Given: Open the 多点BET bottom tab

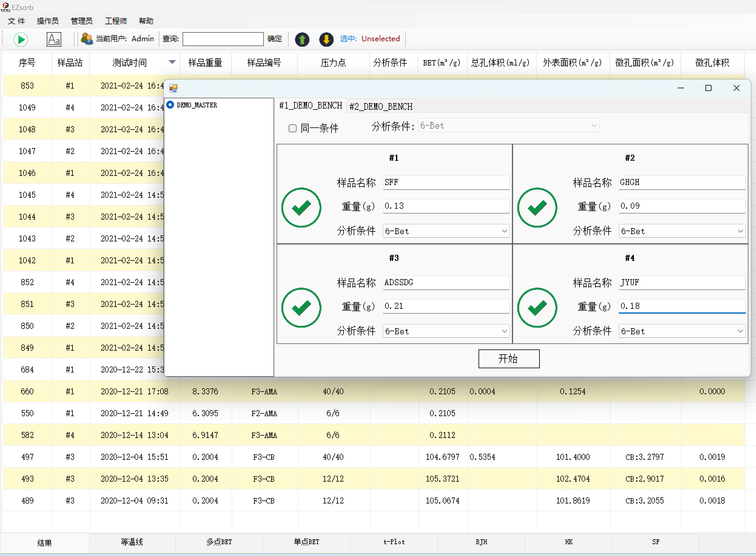Looking at the screenshot, I should click(x=219, y=542).
